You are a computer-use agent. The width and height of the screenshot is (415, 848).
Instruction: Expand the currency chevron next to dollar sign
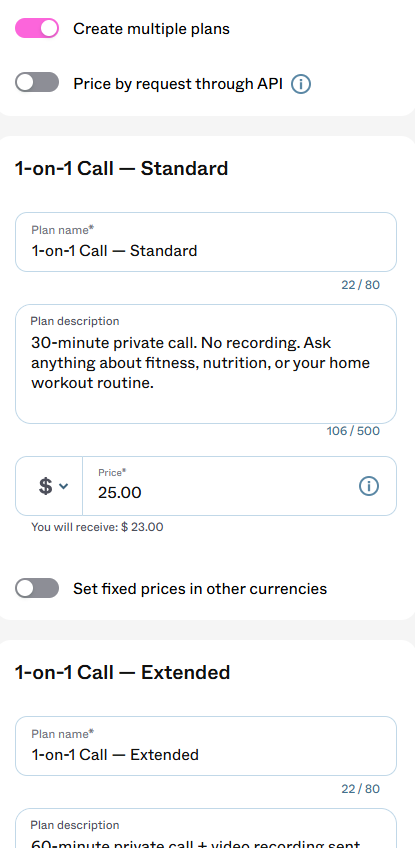[x=63, y=486]
